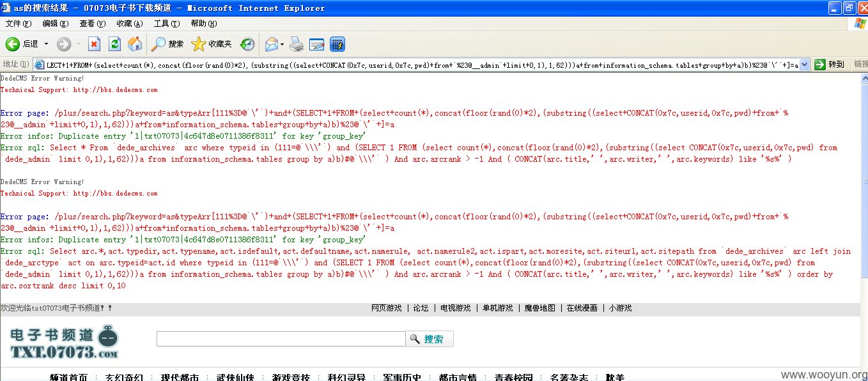
Task: Open the 军事历史 category tab
Action: 402,378
